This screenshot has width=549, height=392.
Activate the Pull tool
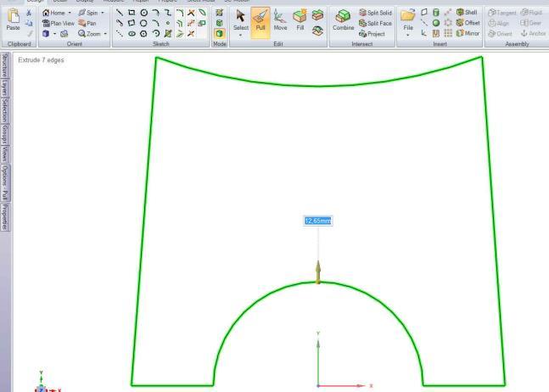click(x=260, y=22)
